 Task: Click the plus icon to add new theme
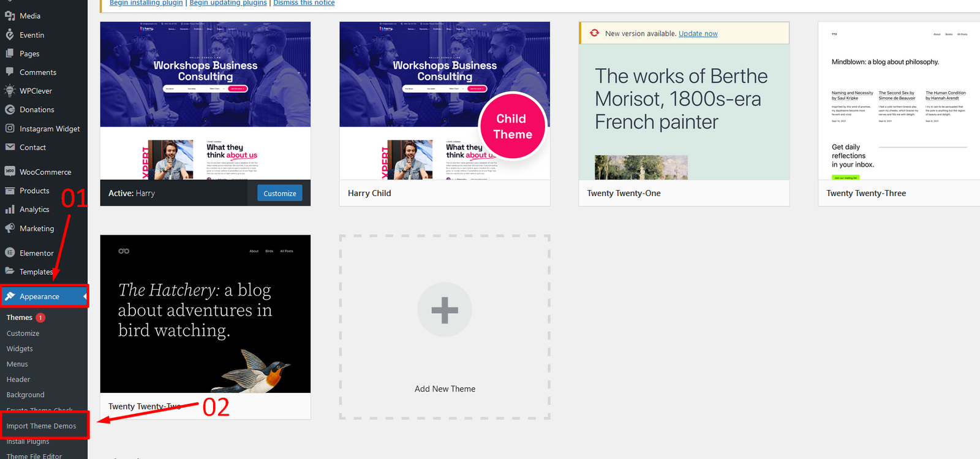pyautogui.click(x=445, y=309)
